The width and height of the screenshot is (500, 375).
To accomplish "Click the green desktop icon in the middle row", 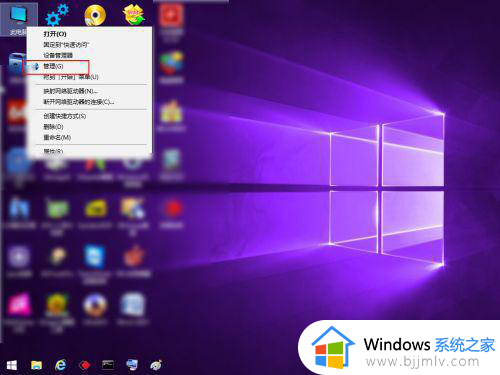I will (x=57, y=209).
